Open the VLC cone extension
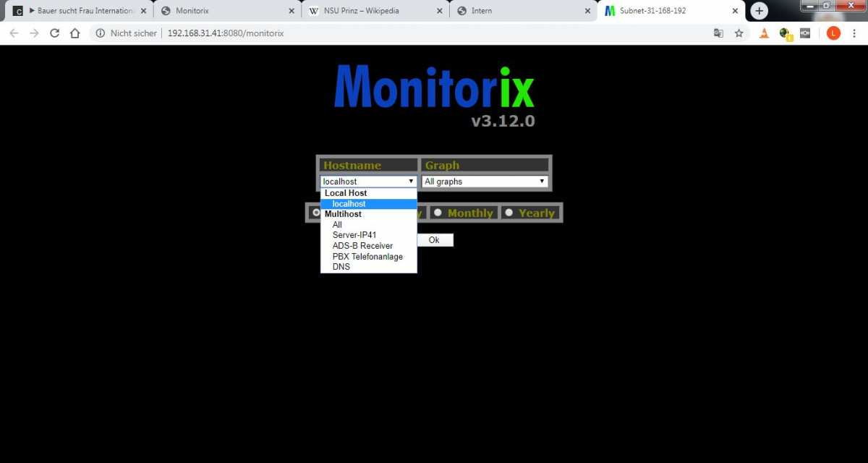 764,33
